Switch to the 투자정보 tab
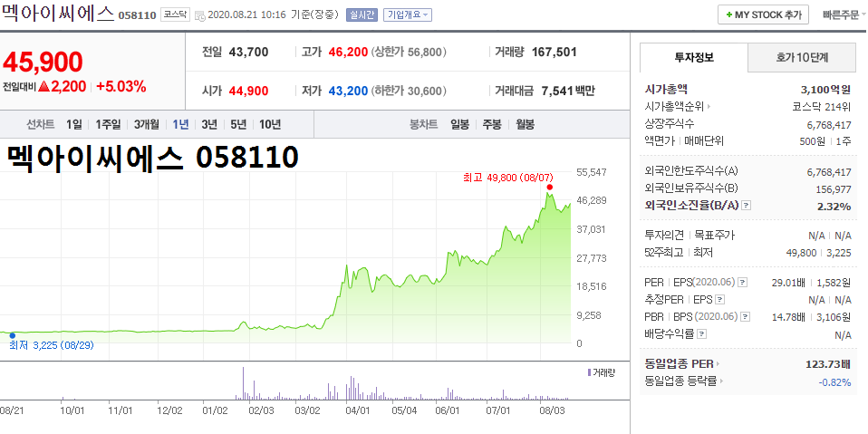 pos(694,57)
